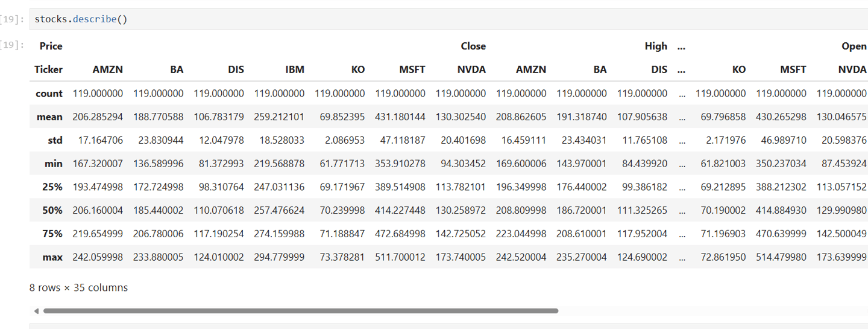Select the 75% value 219.654999
This screenshot has height=329, width=868.
[x=98, y=234]
